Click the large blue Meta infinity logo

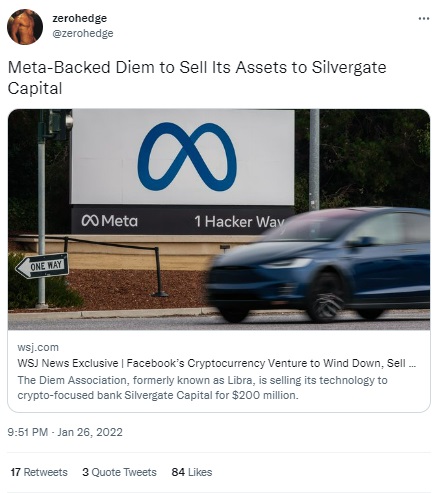click(187, 156)
